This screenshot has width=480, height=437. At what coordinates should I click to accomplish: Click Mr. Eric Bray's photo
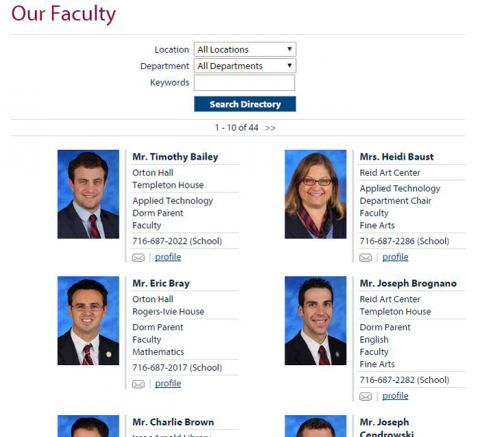pos(88,321)
